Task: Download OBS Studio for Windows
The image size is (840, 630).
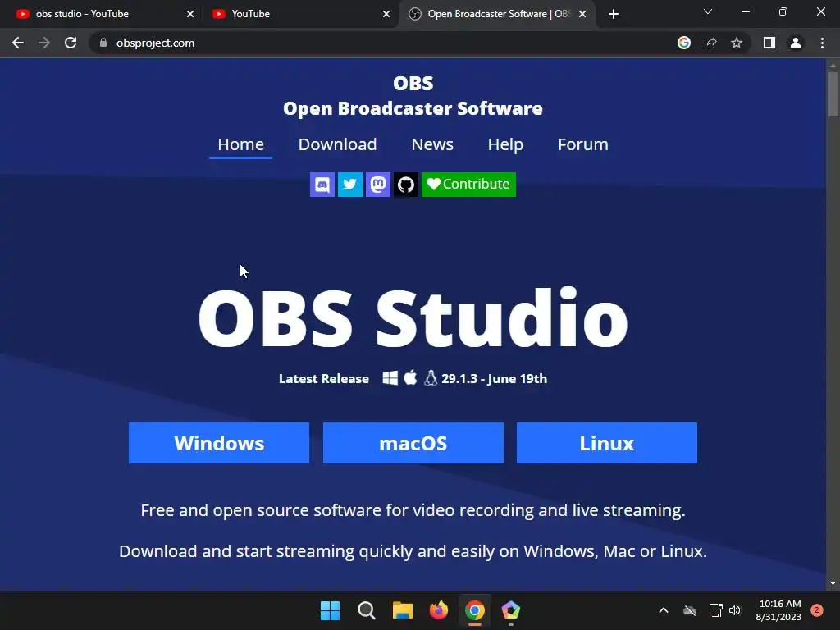Action: tap(219, 443)
